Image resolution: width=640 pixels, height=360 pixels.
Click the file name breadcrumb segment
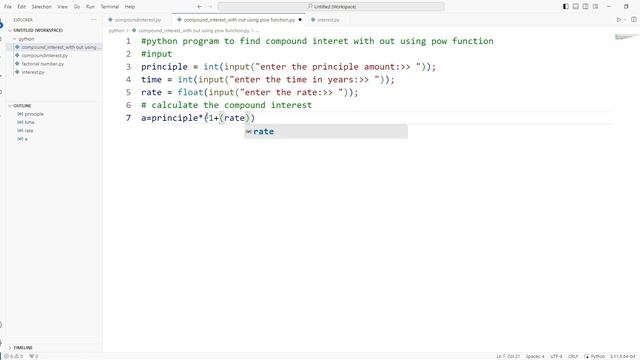tap(193, 31)
